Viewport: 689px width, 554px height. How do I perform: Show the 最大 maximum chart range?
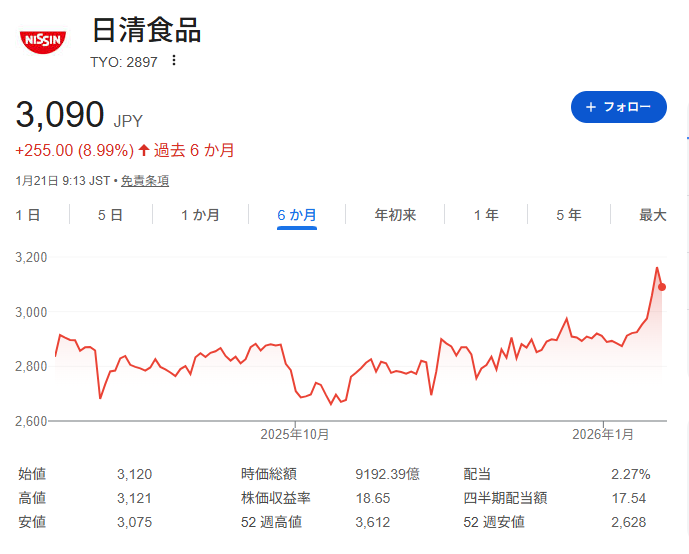[x=652, y=215]
